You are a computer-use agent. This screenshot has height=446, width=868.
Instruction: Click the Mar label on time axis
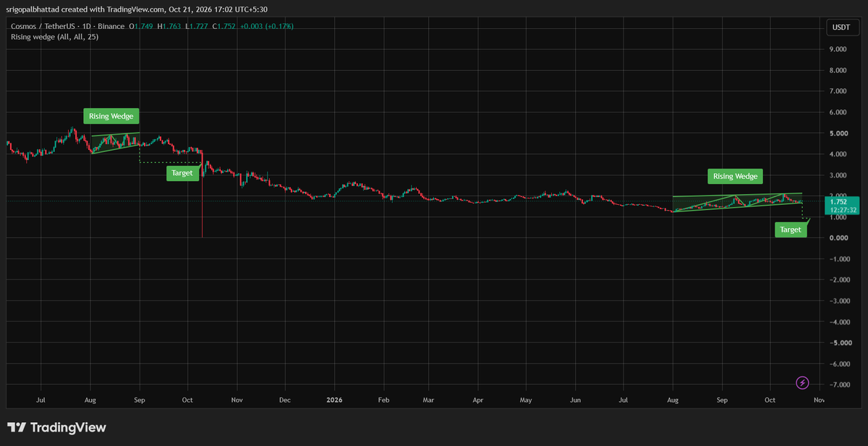(429, 399)
